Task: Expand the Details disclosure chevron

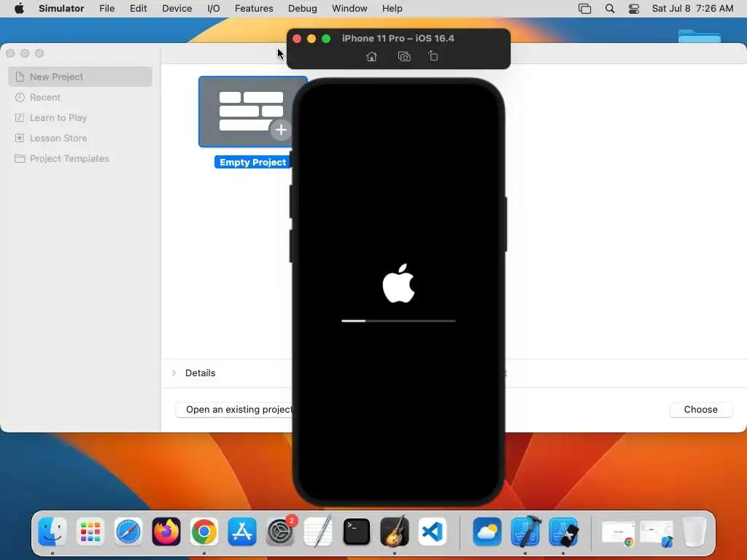Action: (x=174, y=373)
